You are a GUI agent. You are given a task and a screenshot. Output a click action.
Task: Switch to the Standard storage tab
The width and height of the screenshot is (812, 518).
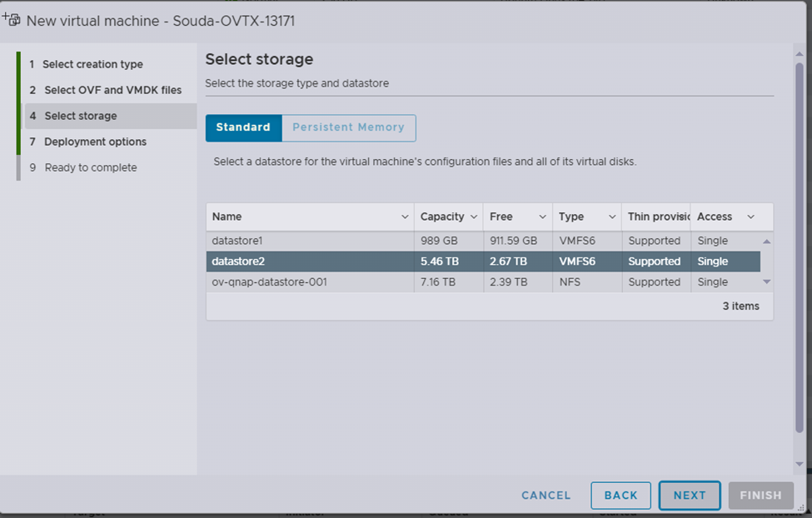point(243,127)
